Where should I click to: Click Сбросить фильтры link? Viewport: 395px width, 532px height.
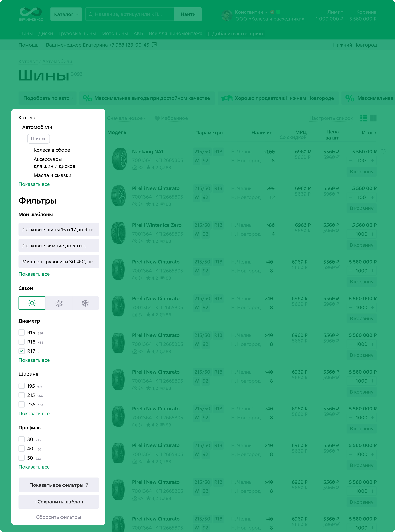point(59,517)
